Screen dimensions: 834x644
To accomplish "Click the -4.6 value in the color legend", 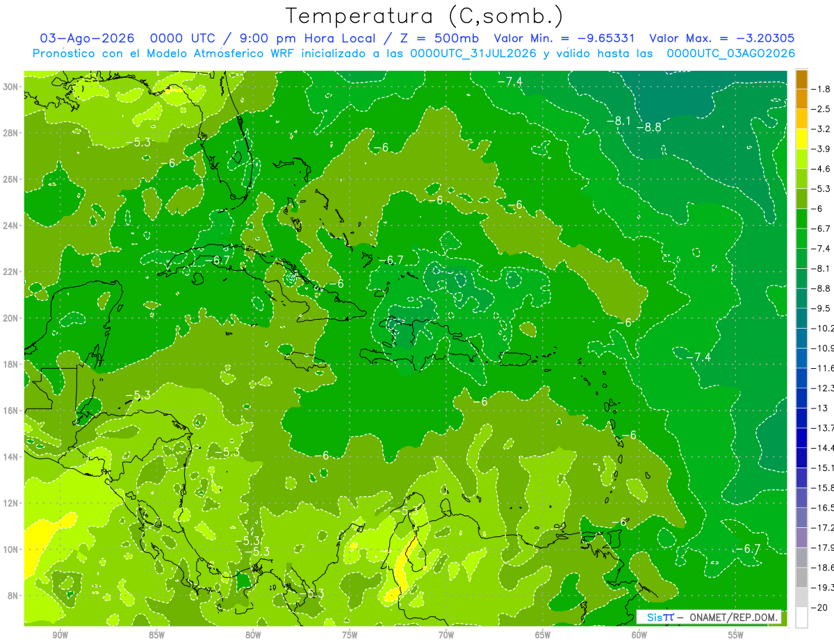I will (821, 169).
